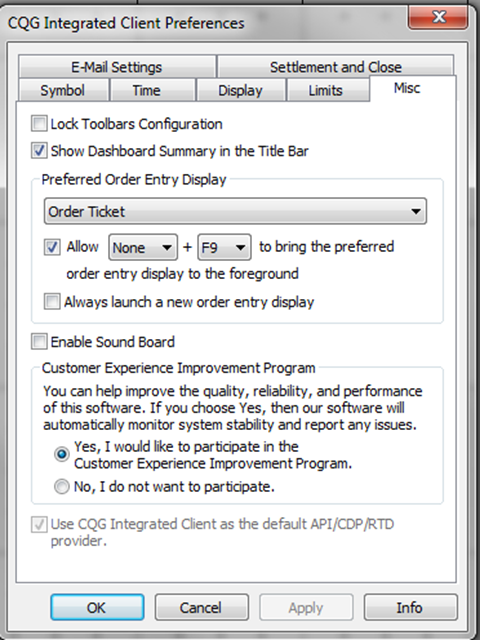The image size is (480, 640).
Task: Choose No, I do not want to participate
Action: click(x=62, y=486)
